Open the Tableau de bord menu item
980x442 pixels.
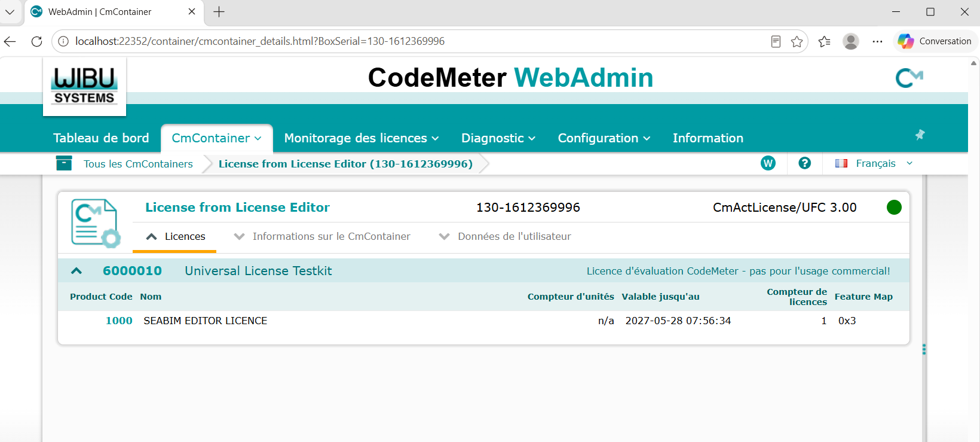(x=101, y=138)
